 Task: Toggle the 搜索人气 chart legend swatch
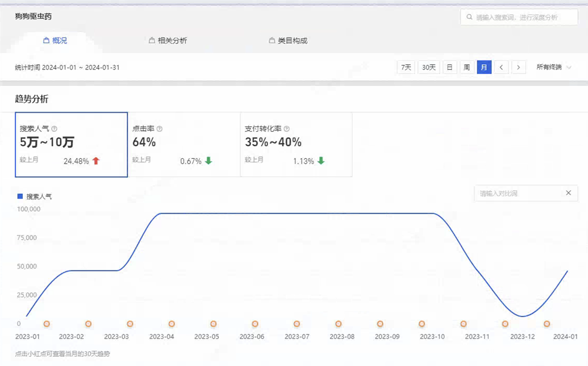pos(20,196)
